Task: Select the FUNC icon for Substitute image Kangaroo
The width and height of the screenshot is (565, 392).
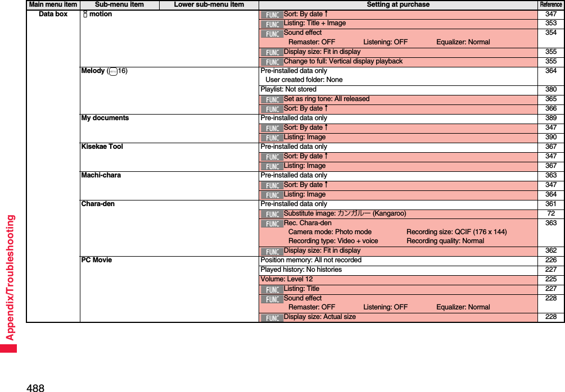Action: pos(272,213)
